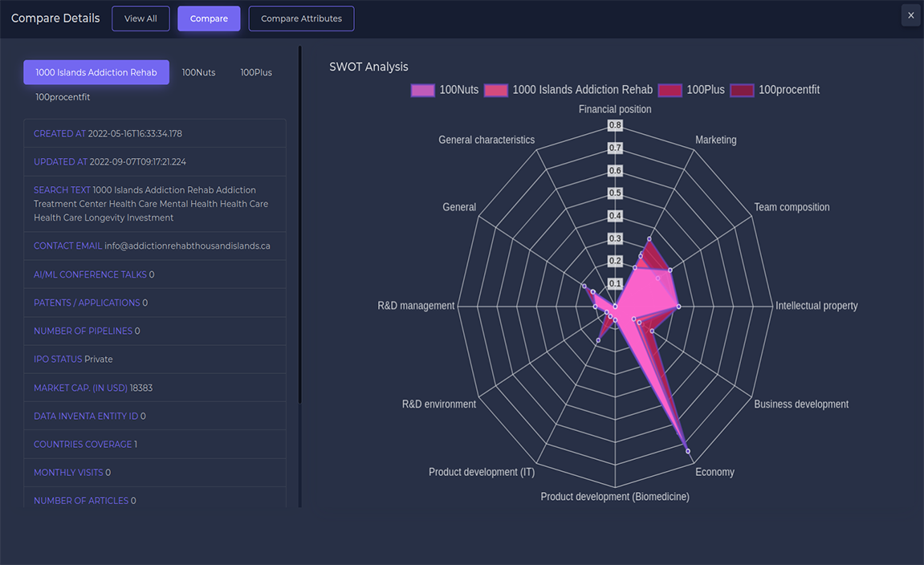Toggle the 100Nuts legend color swatch
Viewport: 924px width, 565px height.
click(422, 90)
